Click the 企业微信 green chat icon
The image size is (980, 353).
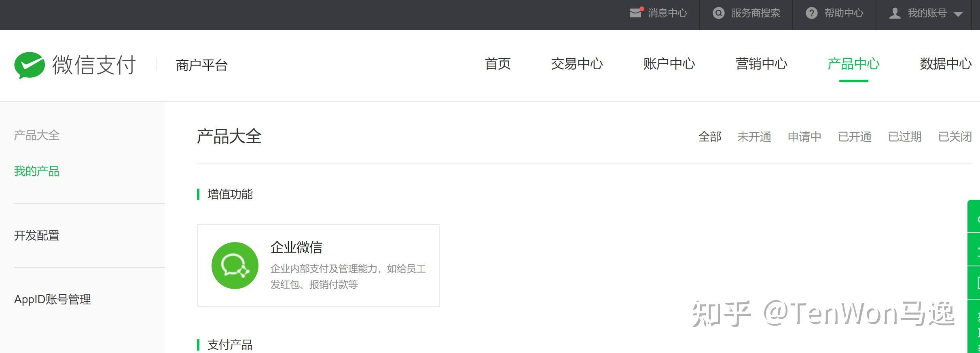point(235,266)
